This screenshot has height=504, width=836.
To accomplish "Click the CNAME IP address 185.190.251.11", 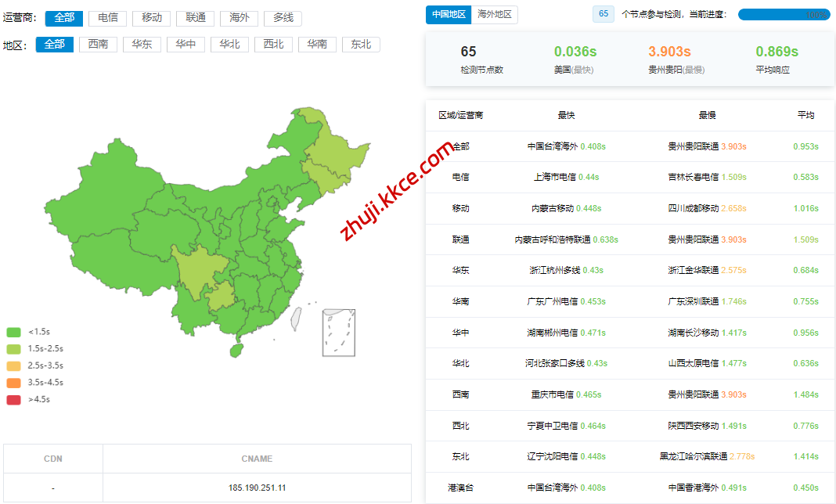I will coord(257,488).
